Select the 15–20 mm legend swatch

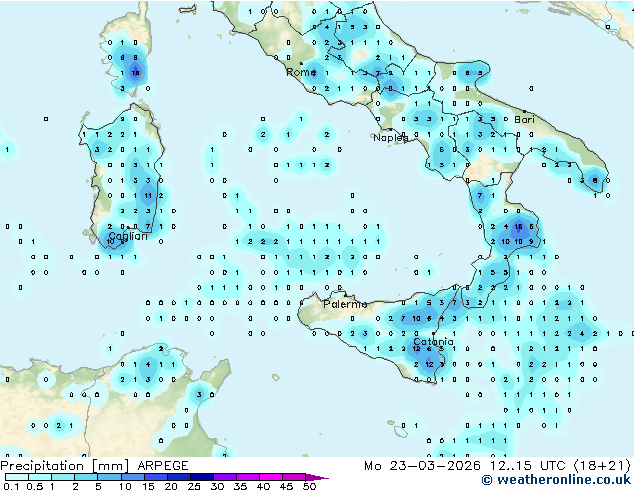tap(155, 477)
